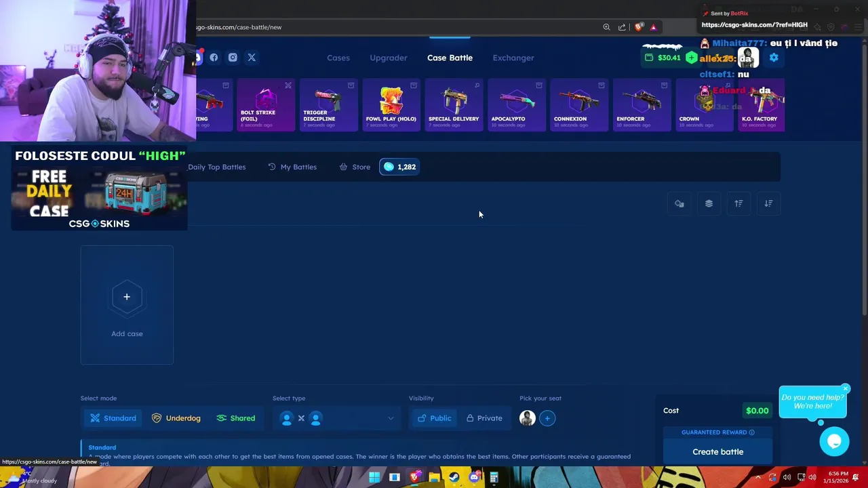This screenshot has height=488, width=868.
Task: Click the browser zoom magnifier icon
Action: tap(606, 27)
